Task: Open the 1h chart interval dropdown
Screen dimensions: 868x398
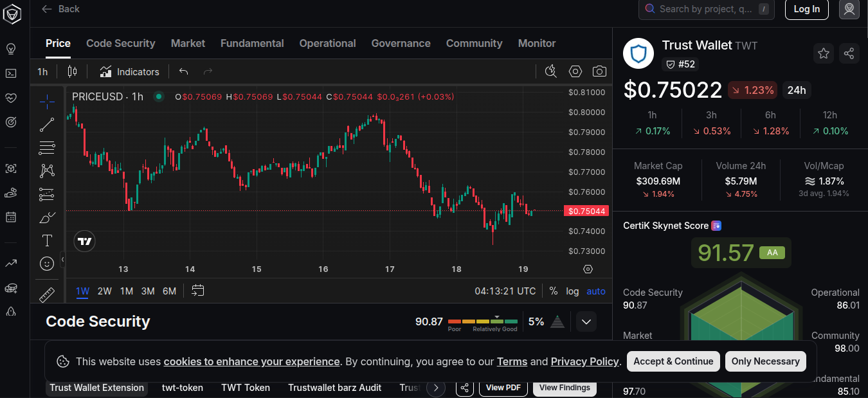Action: click(x=42, y=71)
